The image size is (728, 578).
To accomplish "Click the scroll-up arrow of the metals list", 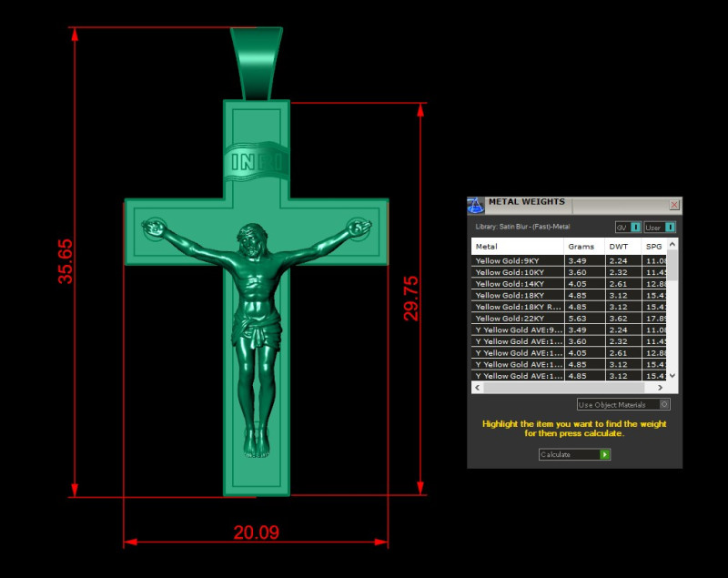I will point(671,247).
